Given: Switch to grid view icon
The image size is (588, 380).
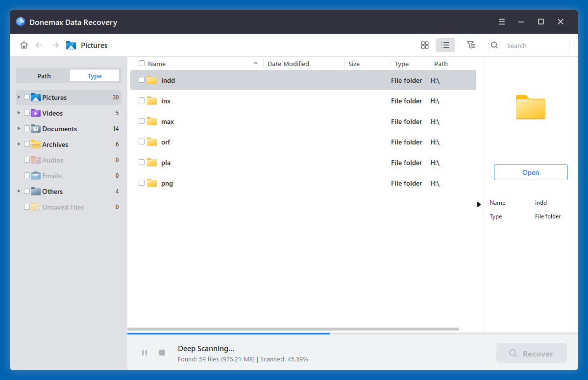Looking at the screenshot, I should point(424,45).
